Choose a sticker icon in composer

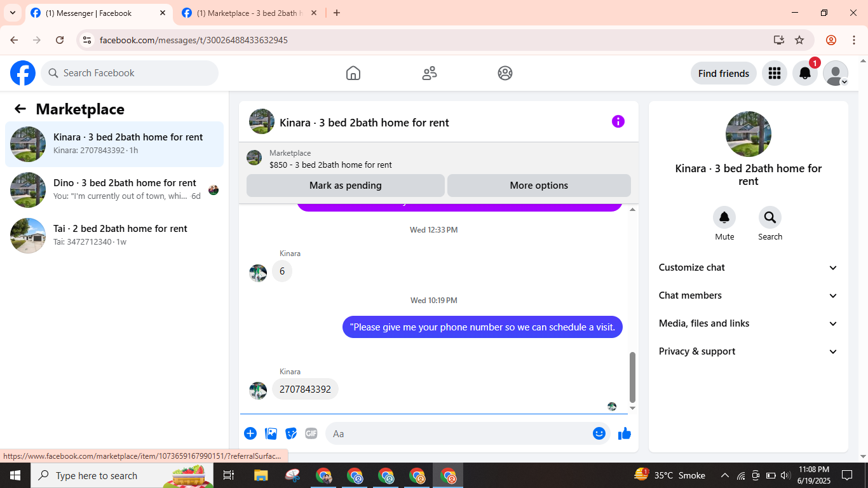pos(292,433)
